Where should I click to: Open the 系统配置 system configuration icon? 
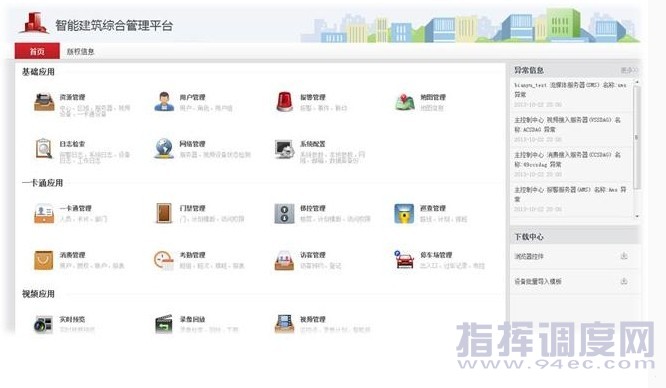click(284, 149)
